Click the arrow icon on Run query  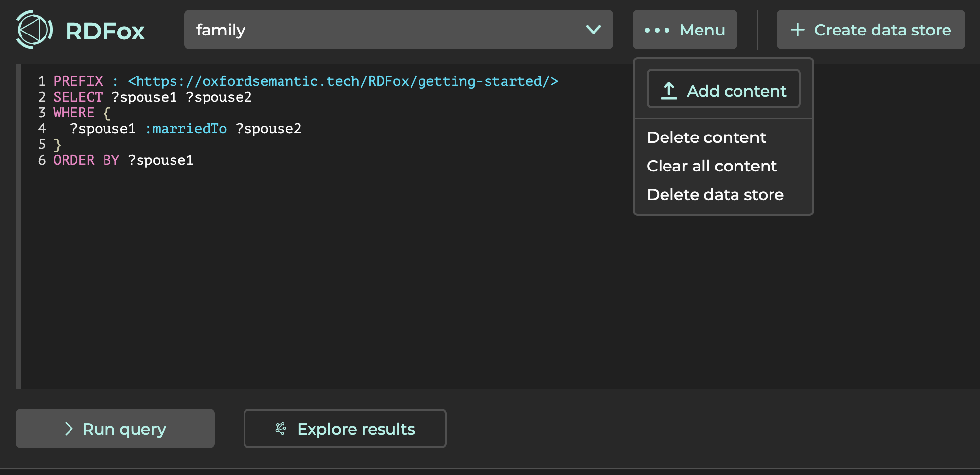coord(69,429)
